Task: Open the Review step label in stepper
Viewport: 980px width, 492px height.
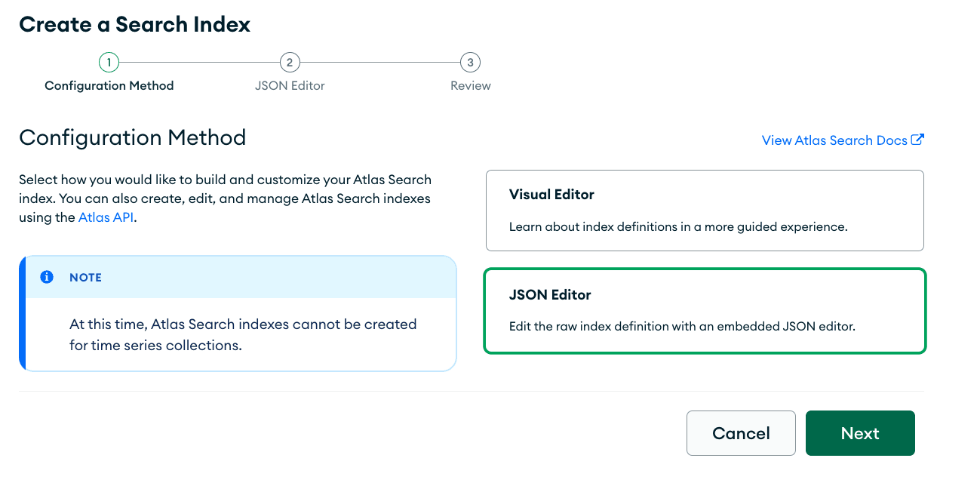Action: coord(470,86)
